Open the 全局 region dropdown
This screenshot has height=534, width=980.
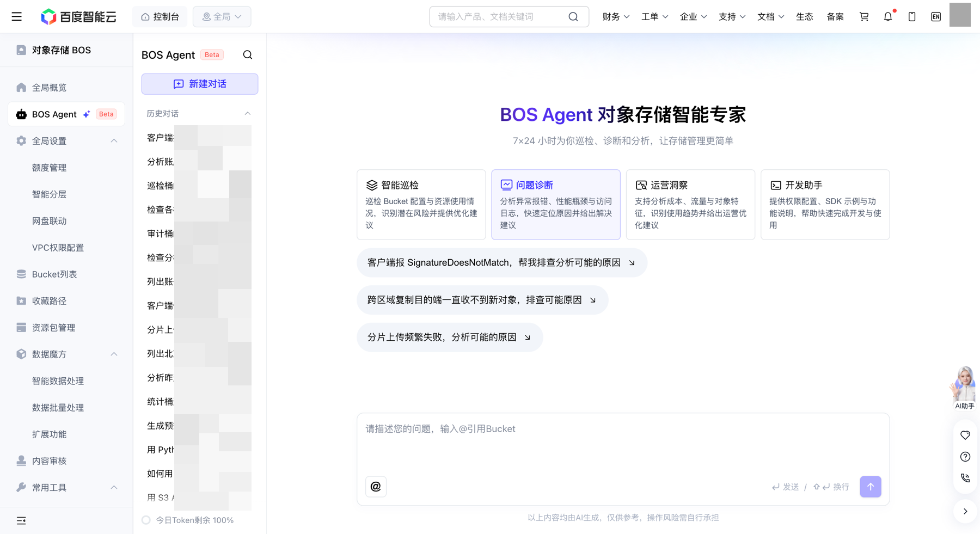[x=222, y=17]
